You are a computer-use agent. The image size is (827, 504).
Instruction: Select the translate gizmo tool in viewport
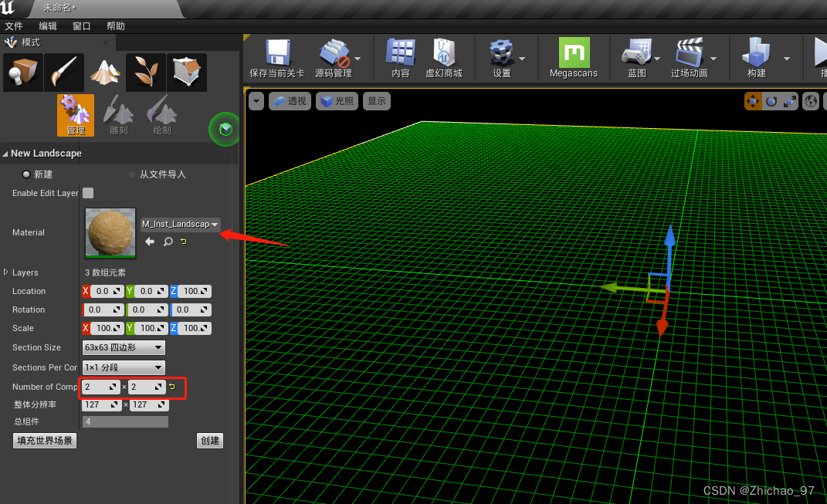[753, 101]
